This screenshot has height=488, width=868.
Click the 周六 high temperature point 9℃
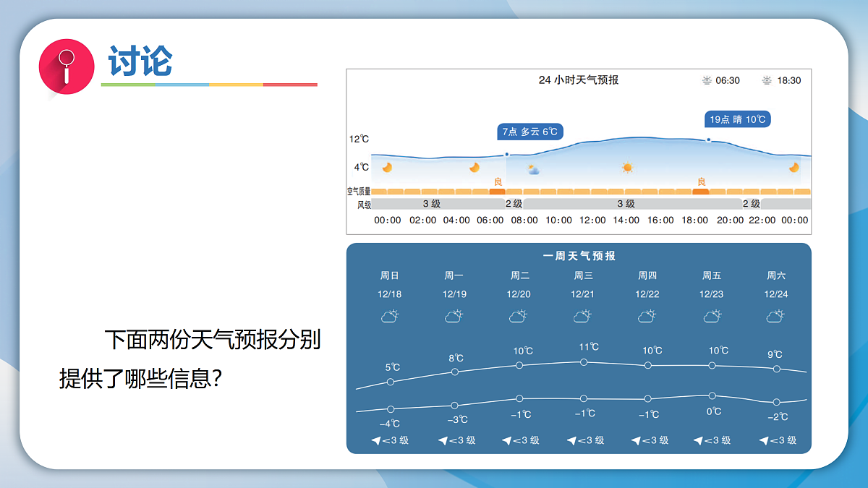coord(777,369)
